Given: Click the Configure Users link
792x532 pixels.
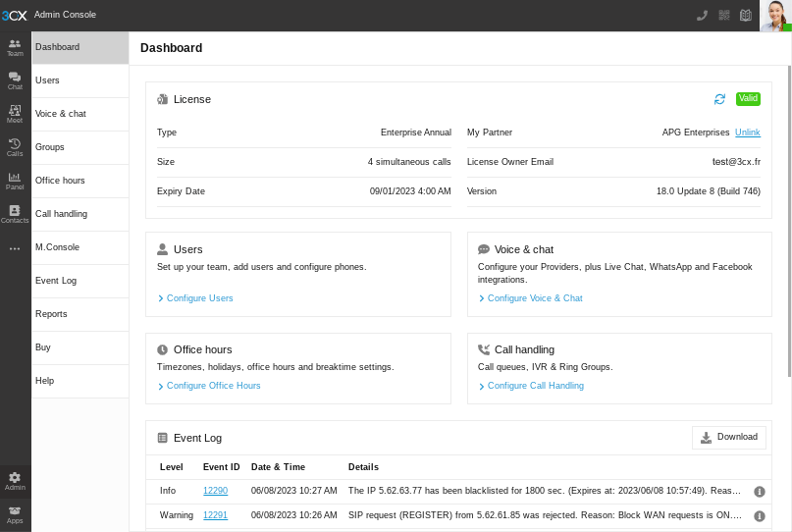Looking at the screenshot, I should 199,298.
